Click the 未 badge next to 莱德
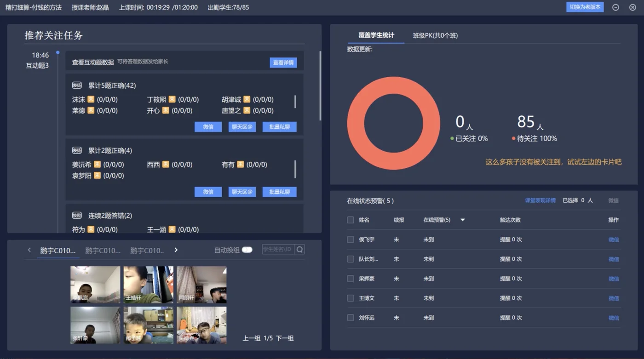The width and height of the screenshot is (644, 359). [91, 110]
